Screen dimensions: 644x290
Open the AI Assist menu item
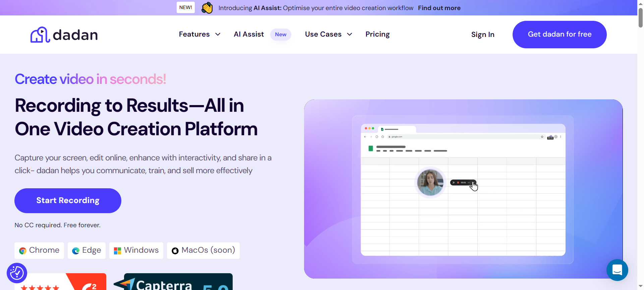pos(249,34)
